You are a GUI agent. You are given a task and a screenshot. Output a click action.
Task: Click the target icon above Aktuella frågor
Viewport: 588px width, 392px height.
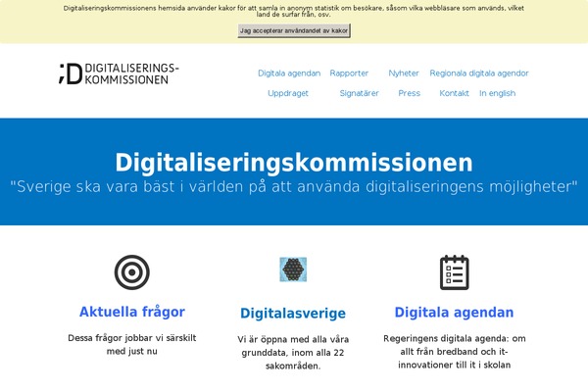[132, 272]
